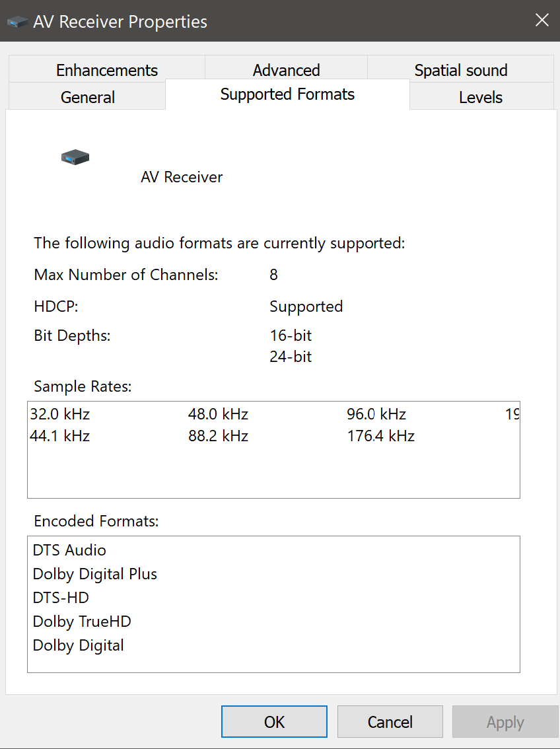Switch to the Spatial sound tab
This screenshot has height=749, width=560.
[x=460, y=70]
